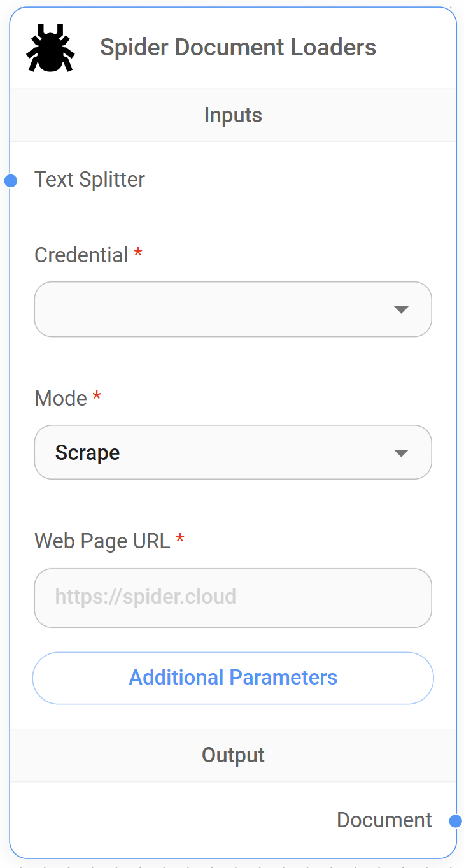Click the Web Page URL label

102,541
